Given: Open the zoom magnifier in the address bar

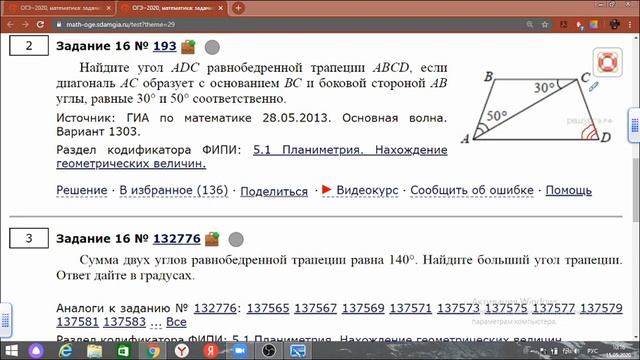Looking at the screenshot, I should pyautogui.click(x=530, y=24).
